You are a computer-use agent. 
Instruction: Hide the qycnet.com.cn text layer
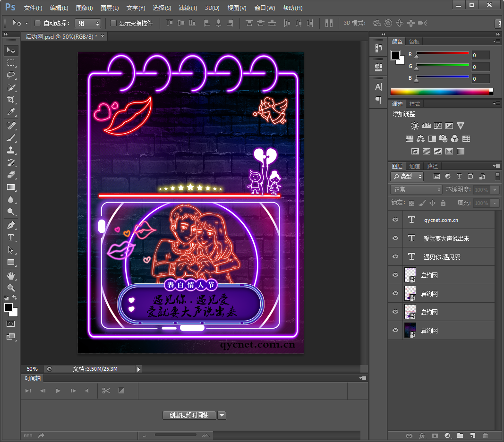click(395, 220)
